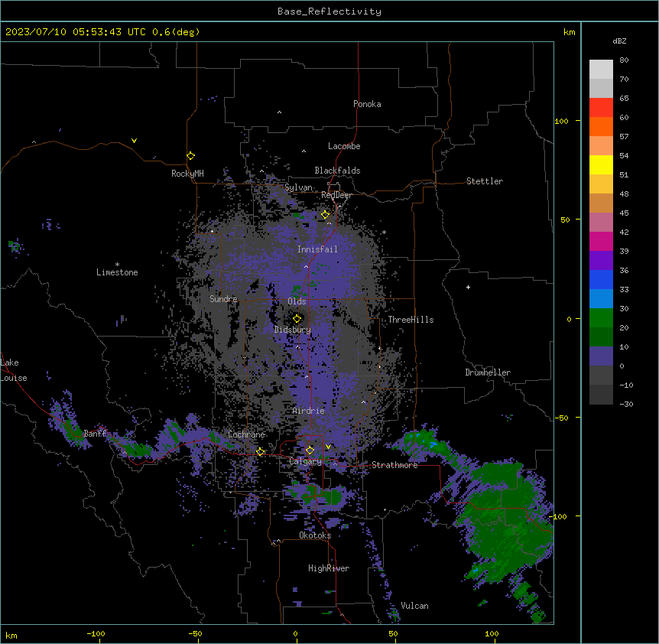This screenshot has width=659, height=644.
Task: Click the yellow V marker northwest of RockyMH
Action: (134, 141)
